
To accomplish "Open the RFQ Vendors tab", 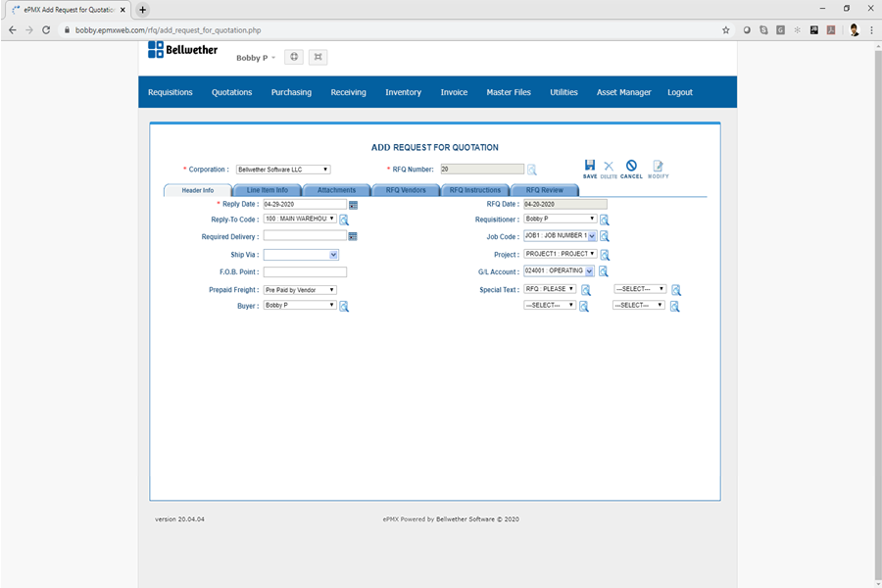I will 406,190.
